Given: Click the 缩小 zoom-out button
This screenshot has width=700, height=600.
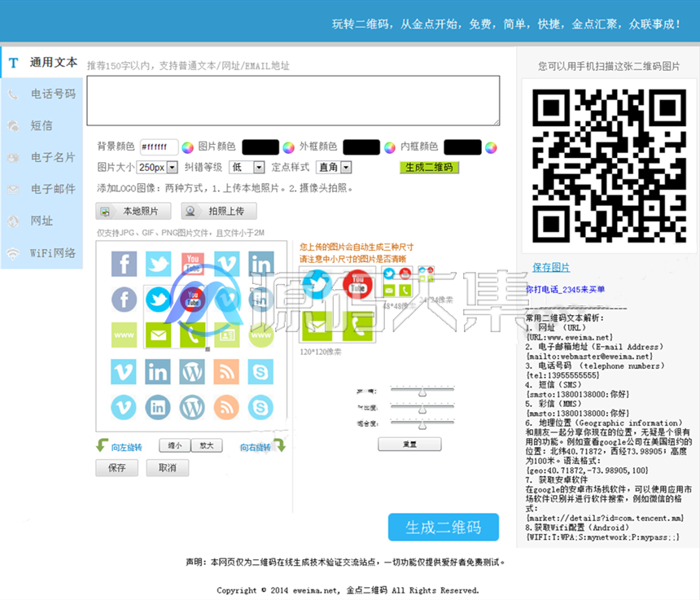Looking at the screenshot, I should [x=174, y=445].
